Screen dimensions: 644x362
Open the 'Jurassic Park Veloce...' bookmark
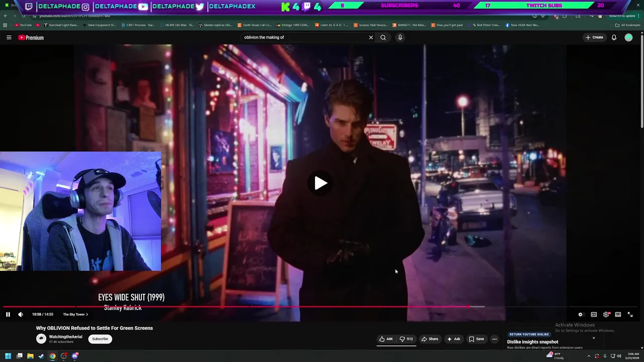371,25
